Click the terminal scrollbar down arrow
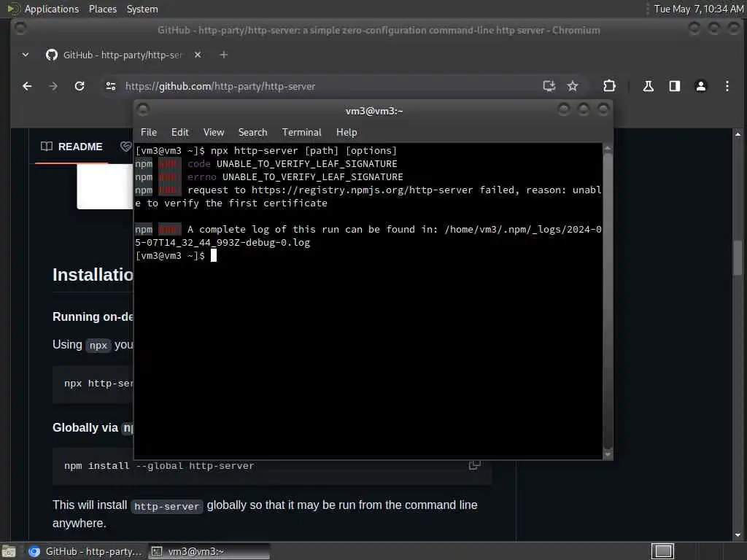The height and width of the screenshot is (560, 747). (608, 454)
